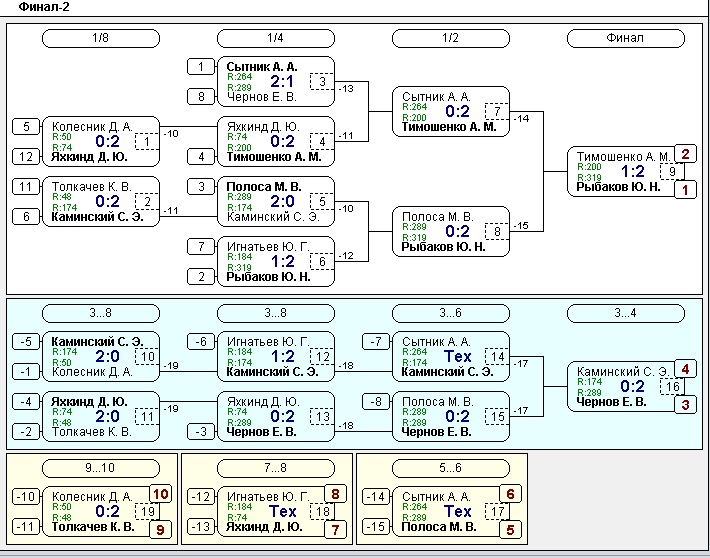
Task: Click the 7...8 placement header
Action: click(276, 468)
